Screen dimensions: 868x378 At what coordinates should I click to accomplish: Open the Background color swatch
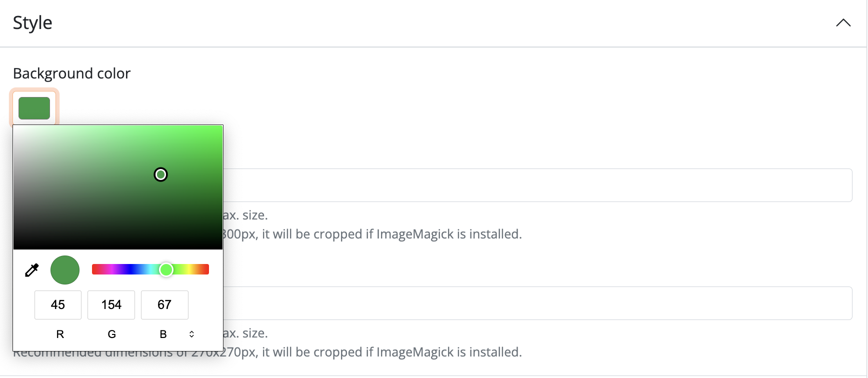coord(34,108)
